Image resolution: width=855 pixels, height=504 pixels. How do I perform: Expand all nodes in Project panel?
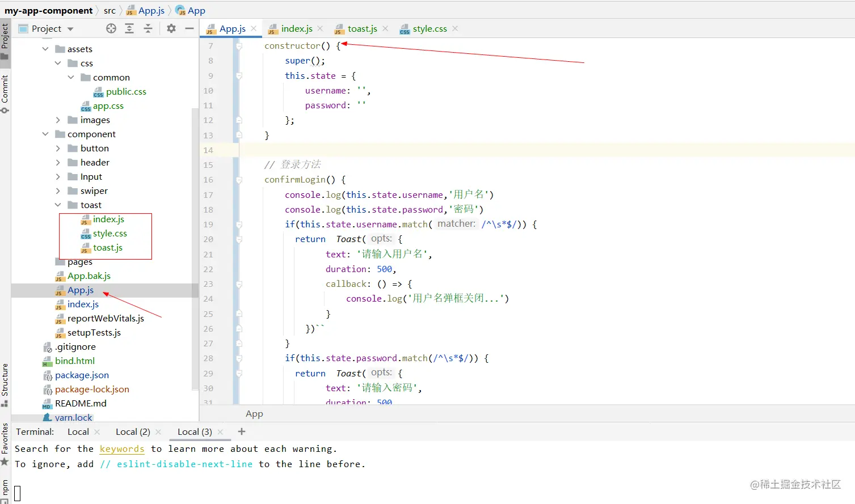(129, 28)
